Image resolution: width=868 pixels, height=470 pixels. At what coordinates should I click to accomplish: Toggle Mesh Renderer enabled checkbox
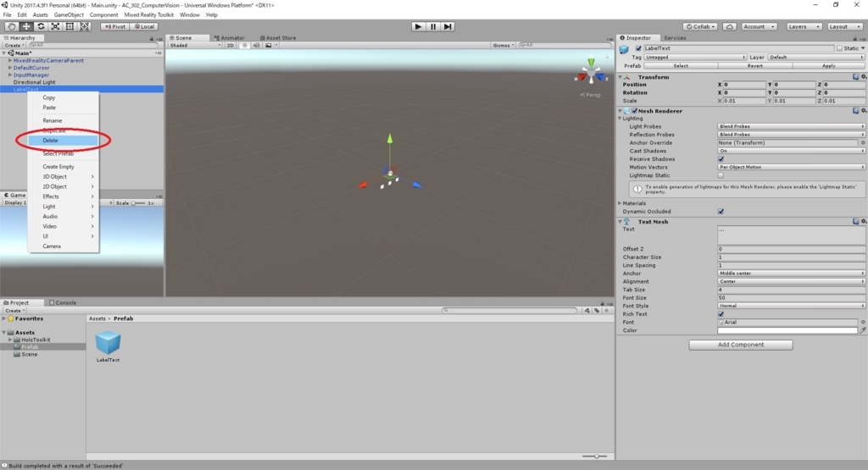tap(634, 111)
